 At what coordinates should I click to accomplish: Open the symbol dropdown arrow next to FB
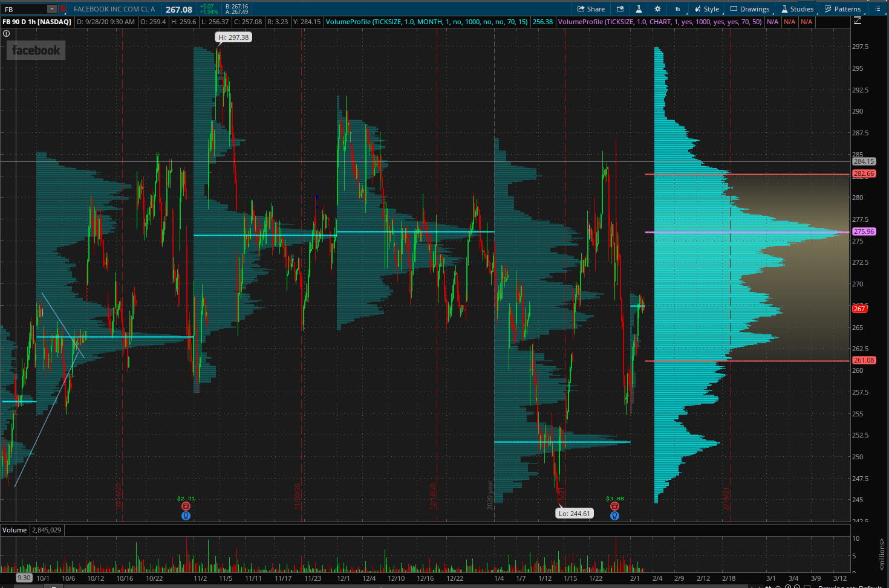[52, 9]
